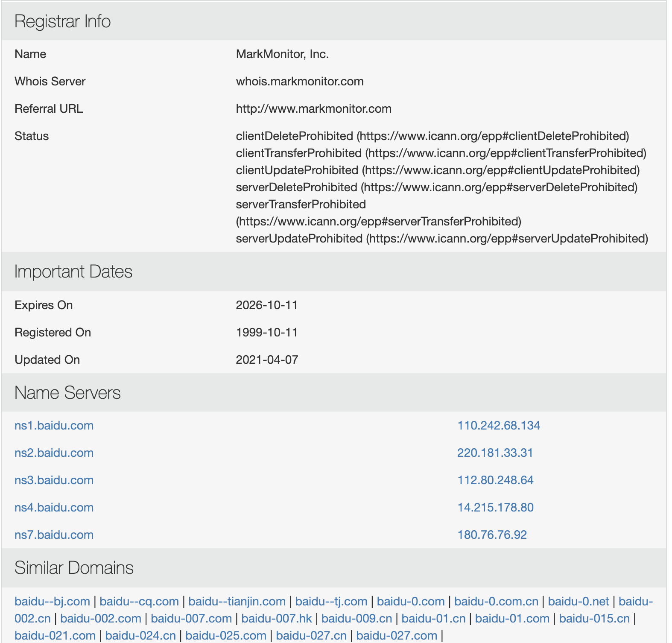Click the baidu-0.net domain link

click(578, 602)
